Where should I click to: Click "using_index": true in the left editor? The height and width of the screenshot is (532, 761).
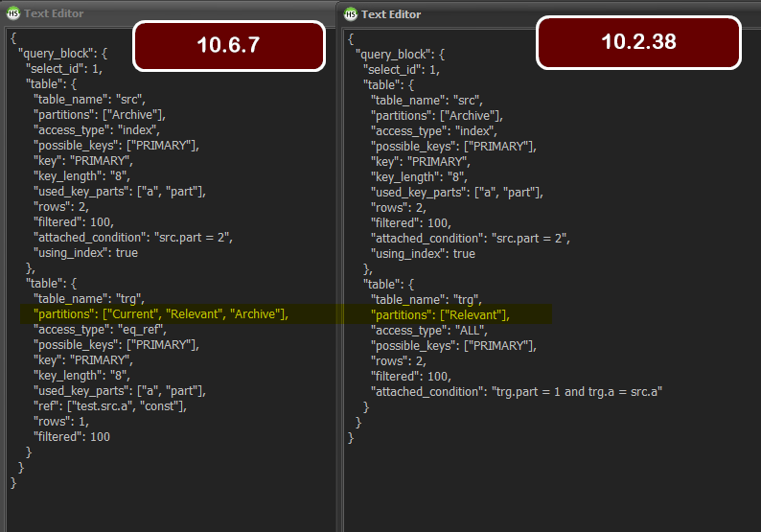85,253
